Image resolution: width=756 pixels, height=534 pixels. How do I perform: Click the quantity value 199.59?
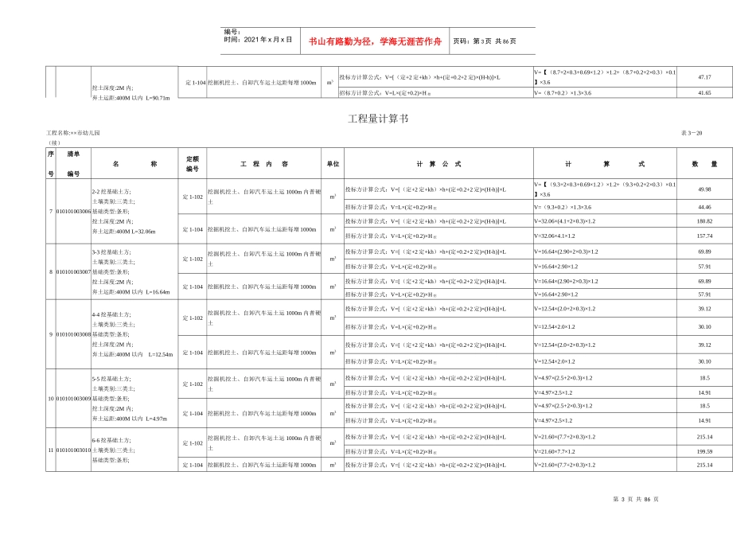point(704,451)
